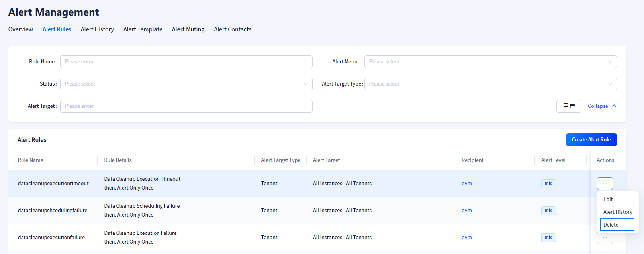Click the Info badge for datacleanupshcedulingfailure
The width and height of the screenshot is (644, 254).
(x=548, y=211)
